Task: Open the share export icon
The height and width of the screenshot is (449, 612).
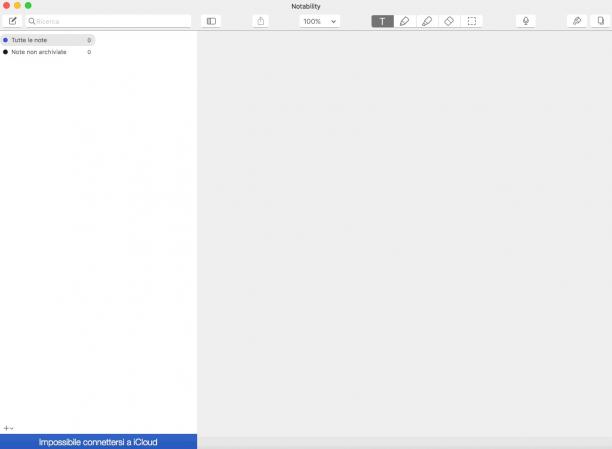Action: (261, 21)
